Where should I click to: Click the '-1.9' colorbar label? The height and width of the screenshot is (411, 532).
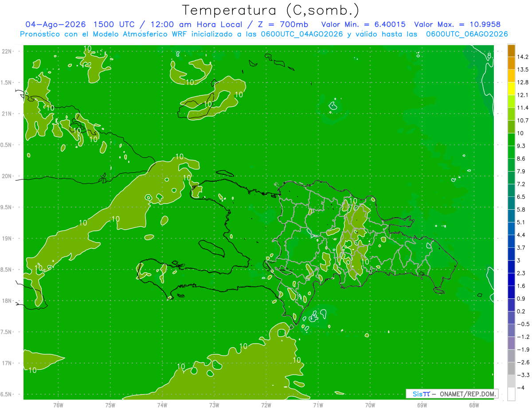coord(523,349)
